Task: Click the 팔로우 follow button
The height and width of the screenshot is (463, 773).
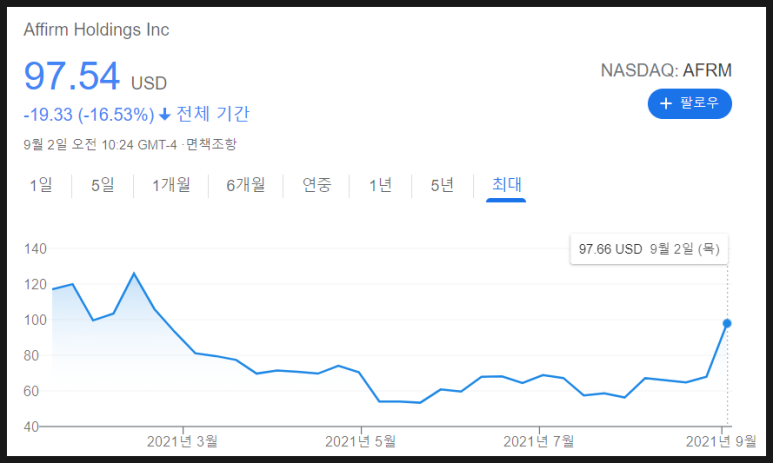Action: point(689,104)
